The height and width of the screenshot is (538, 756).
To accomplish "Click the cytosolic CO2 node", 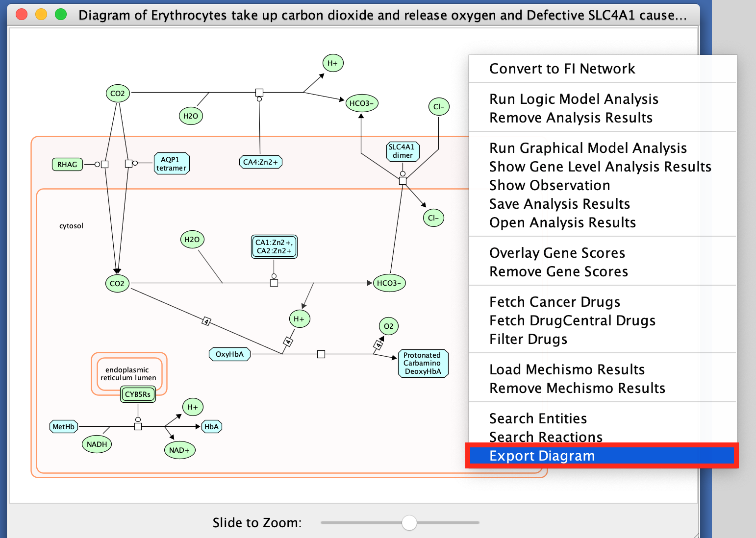I will click(117, 284).
